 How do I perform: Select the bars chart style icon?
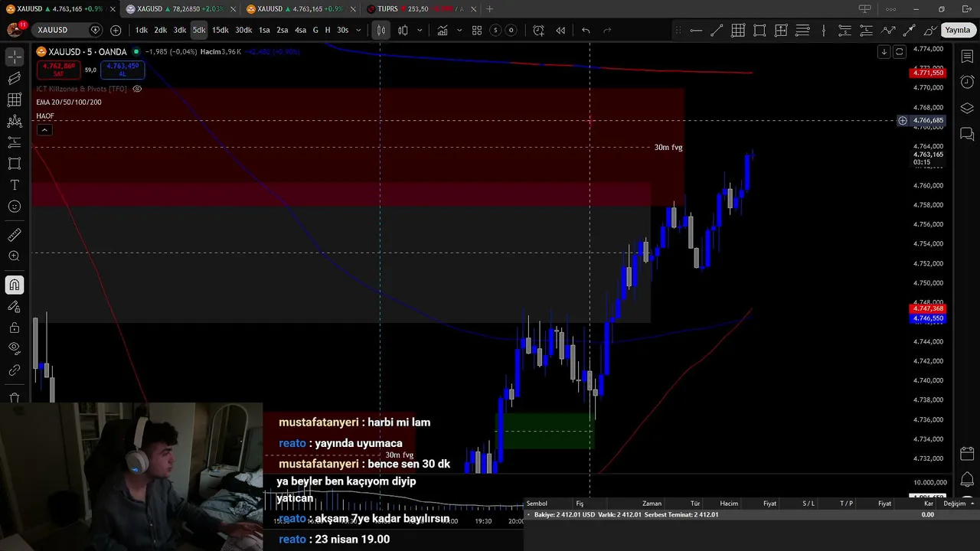[x=381, y=30]
